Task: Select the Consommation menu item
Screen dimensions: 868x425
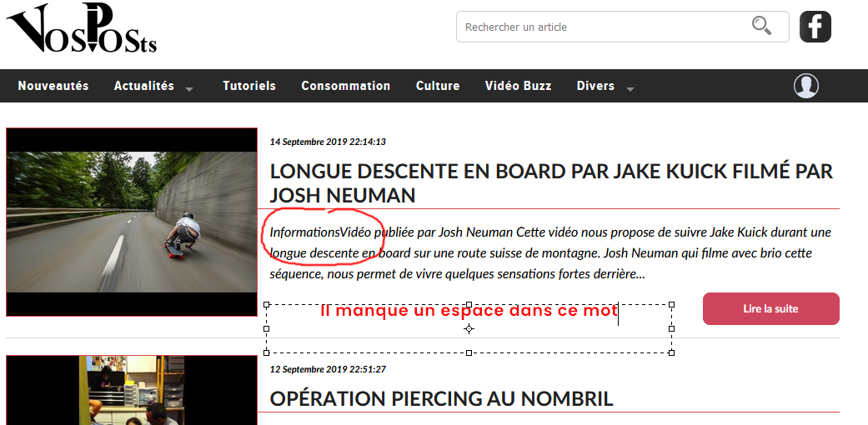Action: tap(346, 86)
